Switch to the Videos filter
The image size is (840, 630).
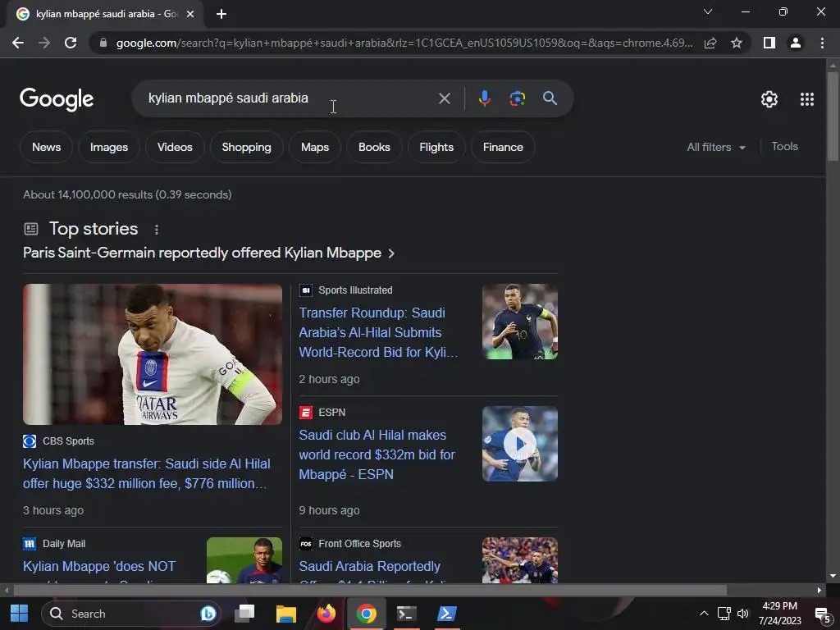(x=175, y=148)
